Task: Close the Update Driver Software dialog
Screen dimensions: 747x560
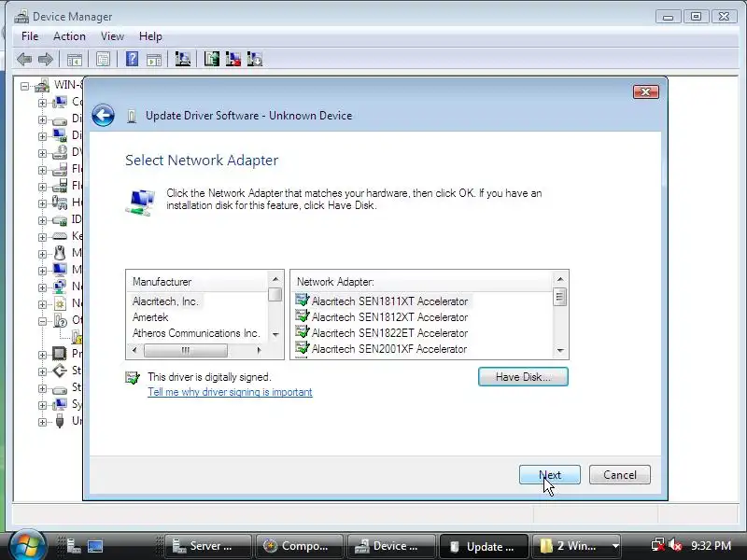Action: point(646,91)
